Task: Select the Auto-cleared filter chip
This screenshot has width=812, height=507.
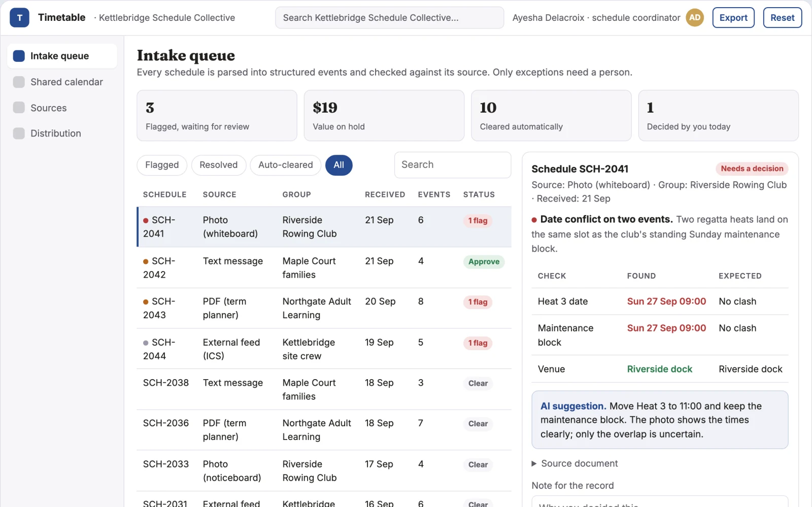Action: pos(285,165)
